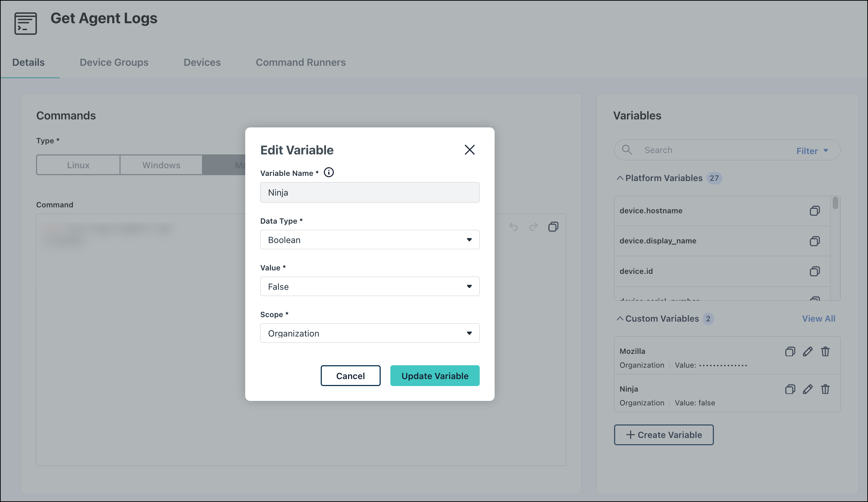Delete the Ninja custom variable
868x502 pixels.
point(825,389)
